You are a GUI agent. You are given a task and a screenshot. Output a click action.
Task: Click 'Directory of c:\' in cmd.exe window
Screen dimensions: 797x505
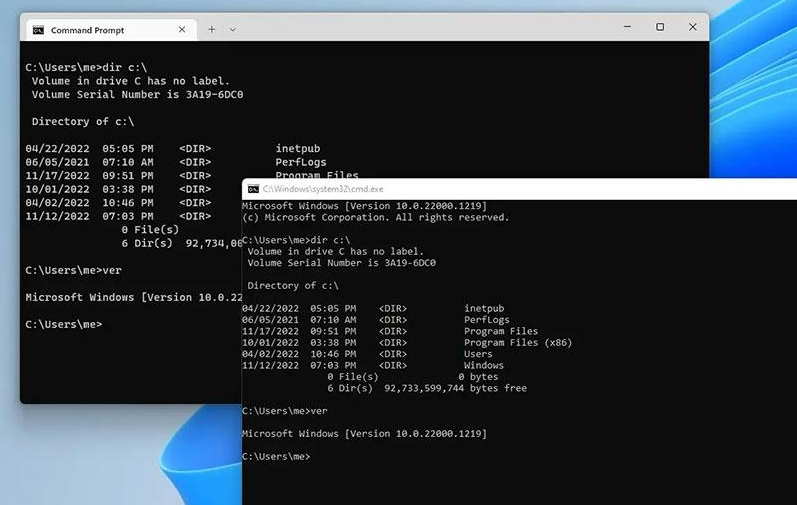293,286
